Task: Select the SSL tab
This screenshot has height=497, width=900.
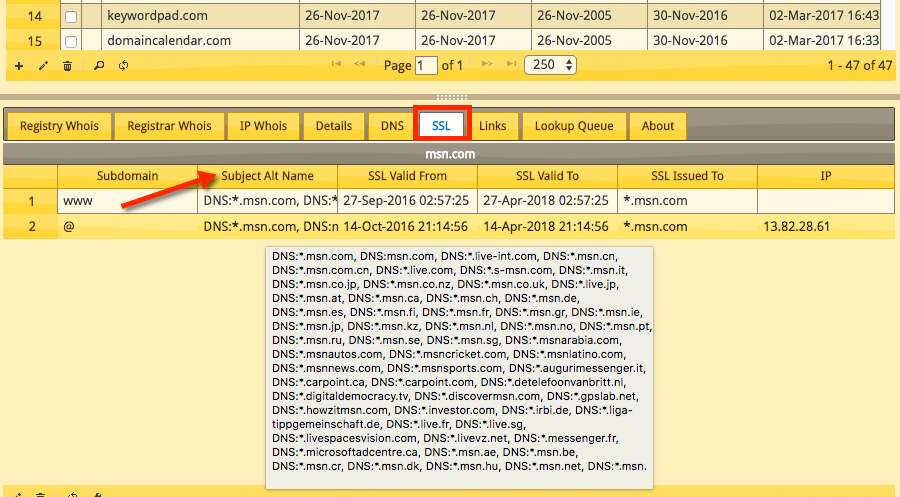Action: point(441,126)
